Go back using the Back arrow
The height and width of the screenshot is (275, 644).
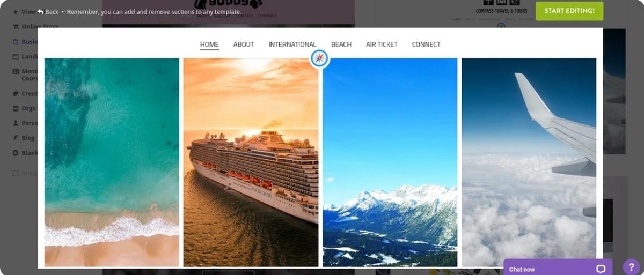click(x=40, y=12)
